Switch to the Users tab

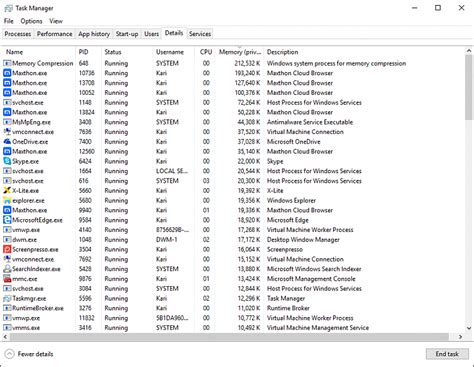point(151,34)
